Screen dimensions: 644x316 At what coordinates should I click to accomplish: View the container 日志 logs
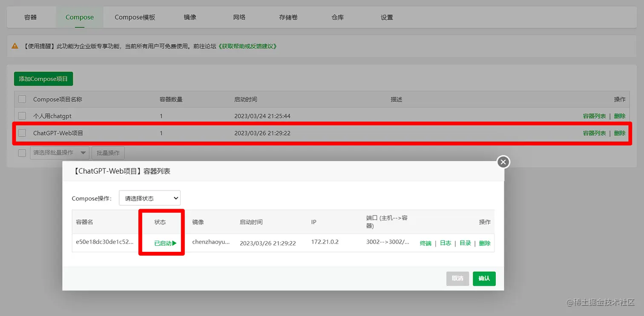[446, 243]
